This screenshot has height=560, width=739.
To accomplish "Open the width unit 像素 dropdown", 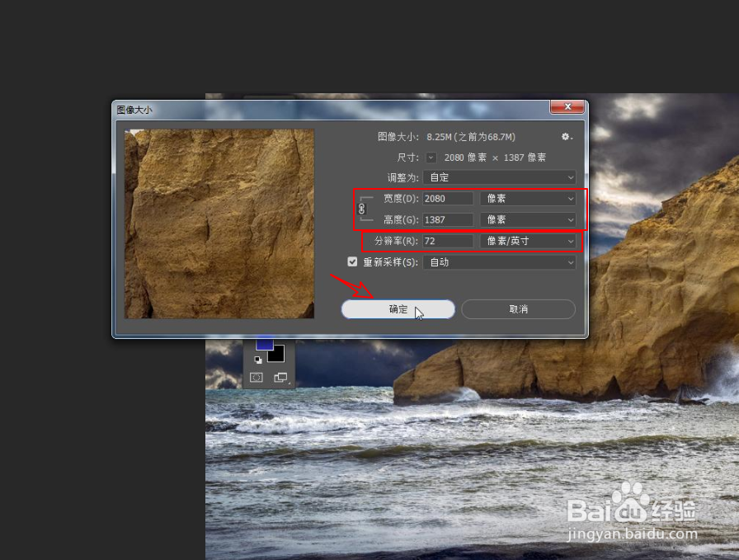I will [528, 199].
